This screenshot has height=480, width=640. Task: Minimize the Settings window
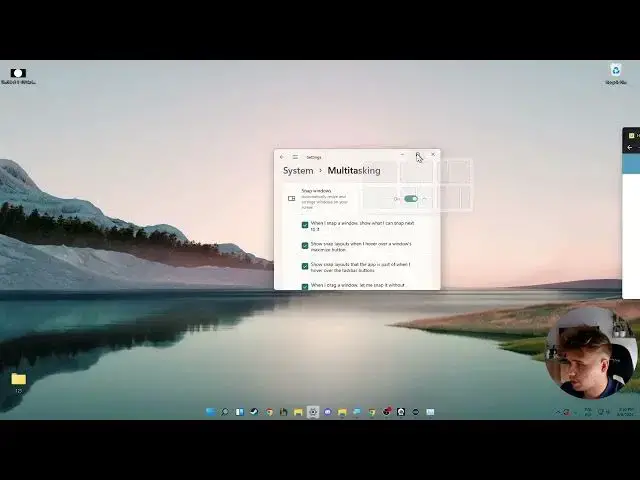point(402,155)
